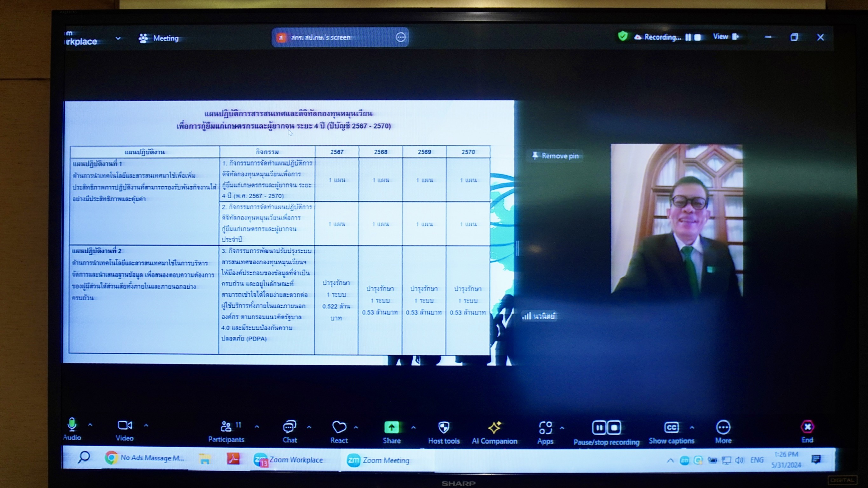868x488 pixels.
Task: Click the 2567 column header
Action: (337, 152)
